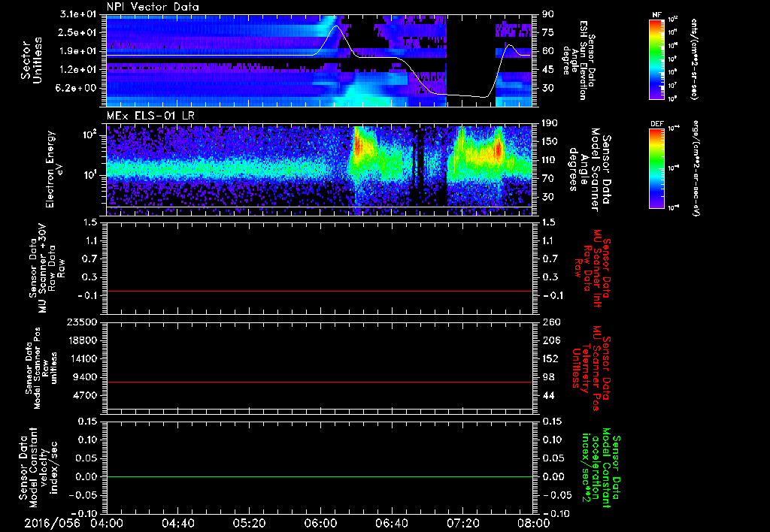The image size is (770, 532).
Task: Click the "ergs/(cm**2-sr-sec-eV)" units label
Action: tap(696, 169)
